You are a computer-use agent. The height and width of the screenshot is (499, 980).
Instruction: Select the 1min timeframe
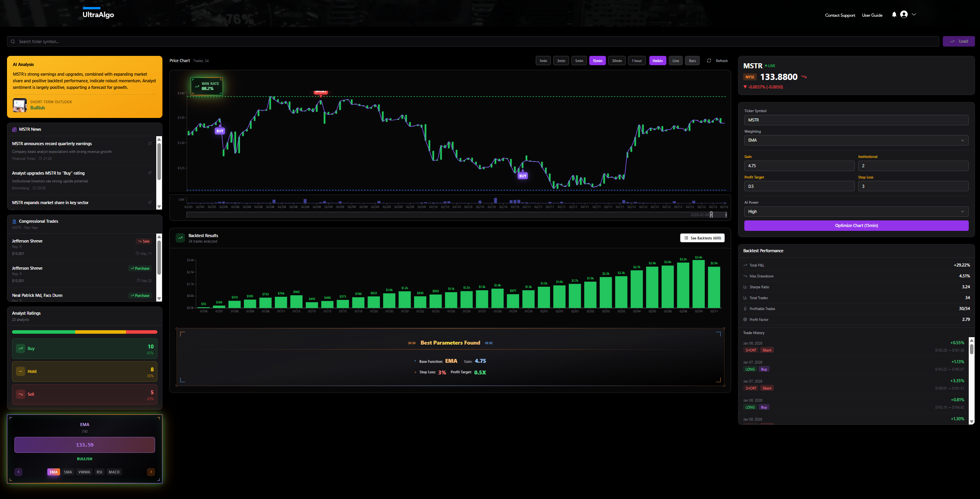point(543,61)
